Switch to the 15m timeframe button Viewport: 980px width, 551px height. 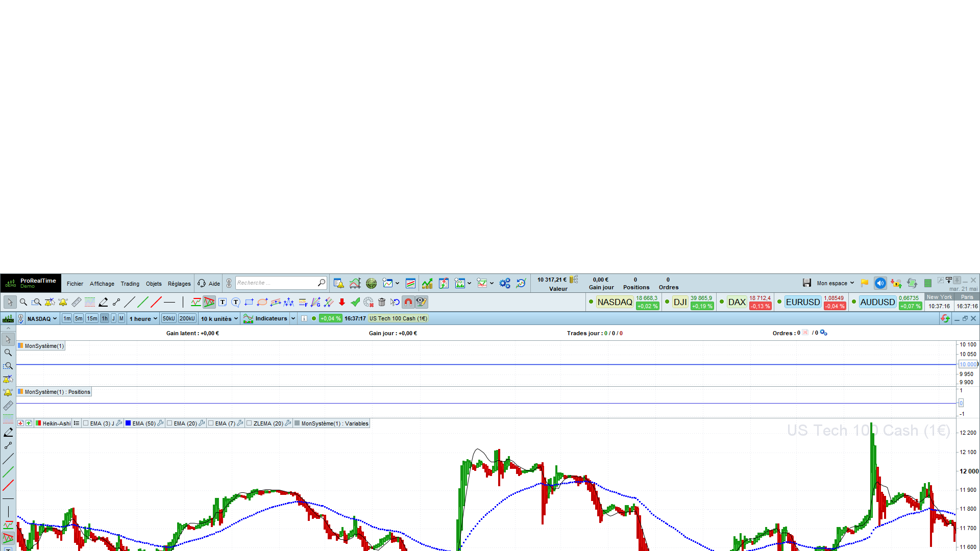tap(92, 318)
